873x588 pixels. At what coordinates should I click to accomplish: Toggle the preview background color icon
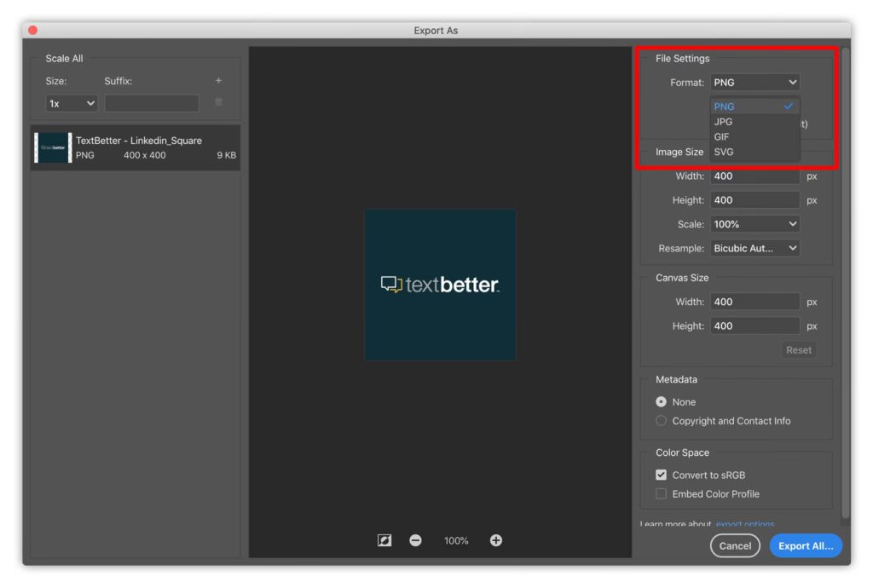click(x=384, y=540)
